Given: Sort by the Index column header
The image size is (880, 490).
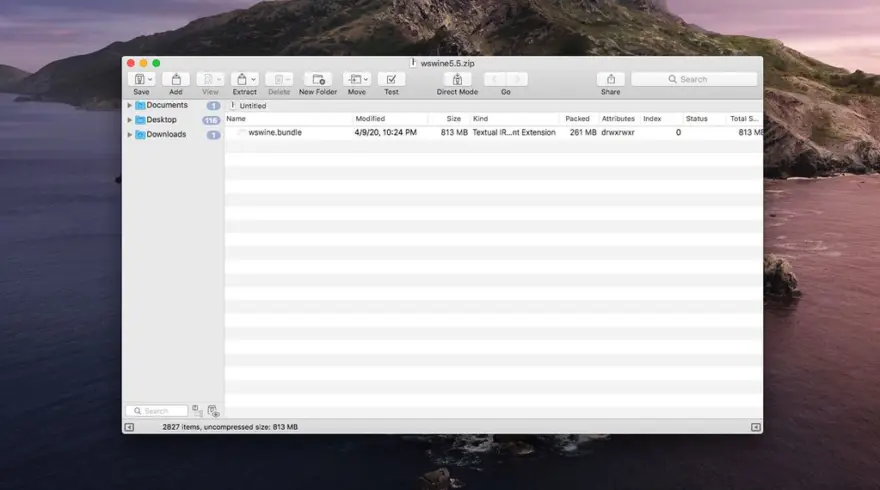Looking at the screenshot, I should [x=662, y=118].
